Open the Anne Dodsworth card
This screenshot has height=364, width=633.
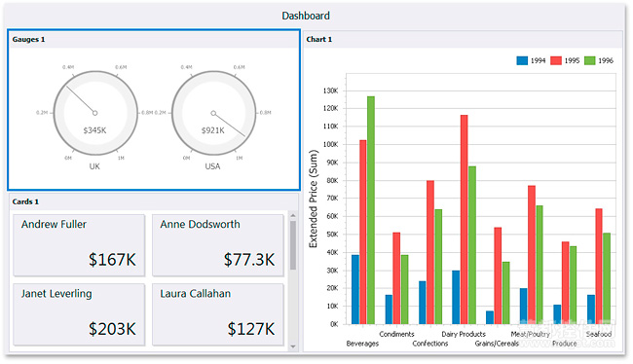click(x=218, y=245)
